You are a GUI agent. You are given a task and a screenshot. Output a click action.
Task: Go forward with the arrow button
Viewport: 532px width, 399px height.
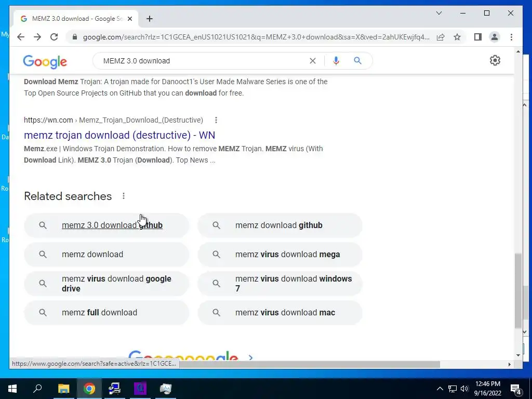(x=37, y=37)
